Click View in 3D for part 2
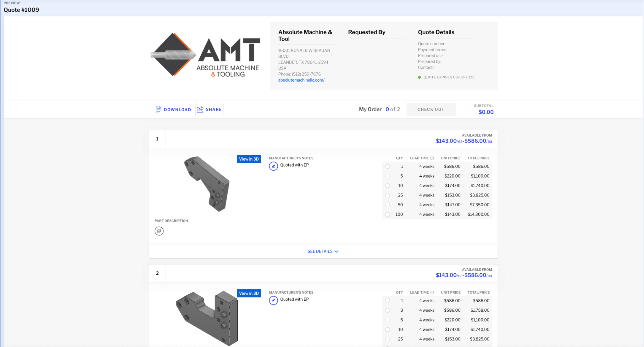Viewport: 644px width, 347px height. [x=249, y=293]
